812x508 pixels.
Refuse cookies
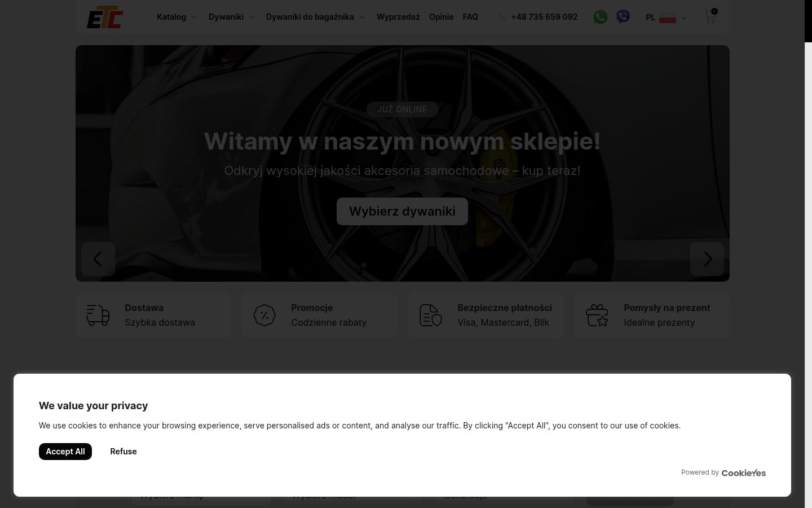[x=123, y=452]
